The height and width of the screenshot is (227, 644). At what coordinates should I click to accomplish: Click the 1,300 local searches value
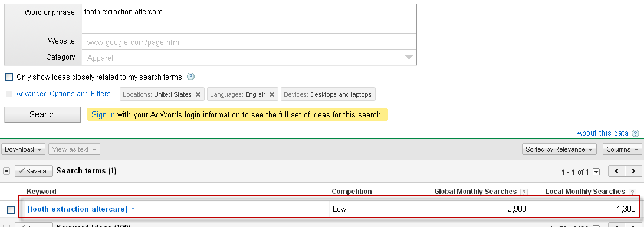pyautogui.click(x=626, y=209)
